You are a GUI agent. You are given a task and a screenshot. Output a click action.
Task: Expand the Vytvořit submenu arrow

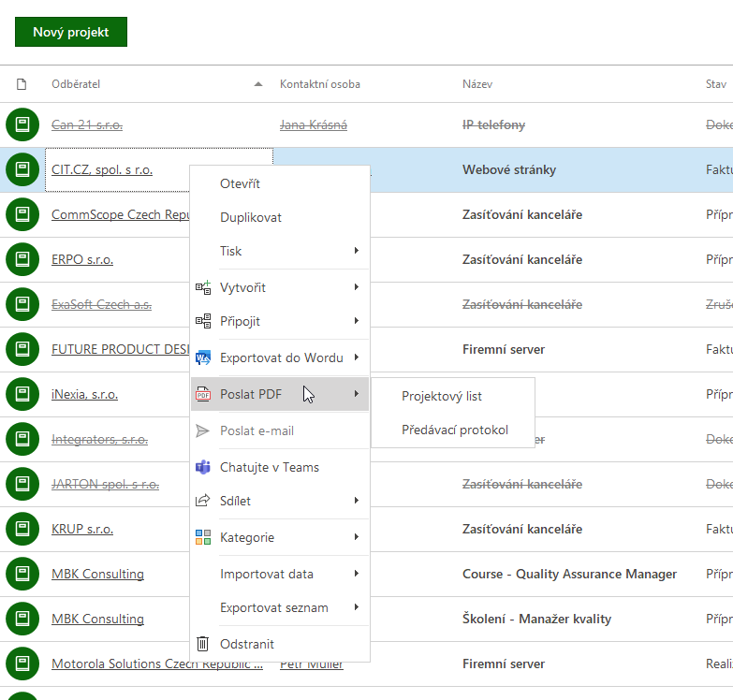[x=357, y=287]
